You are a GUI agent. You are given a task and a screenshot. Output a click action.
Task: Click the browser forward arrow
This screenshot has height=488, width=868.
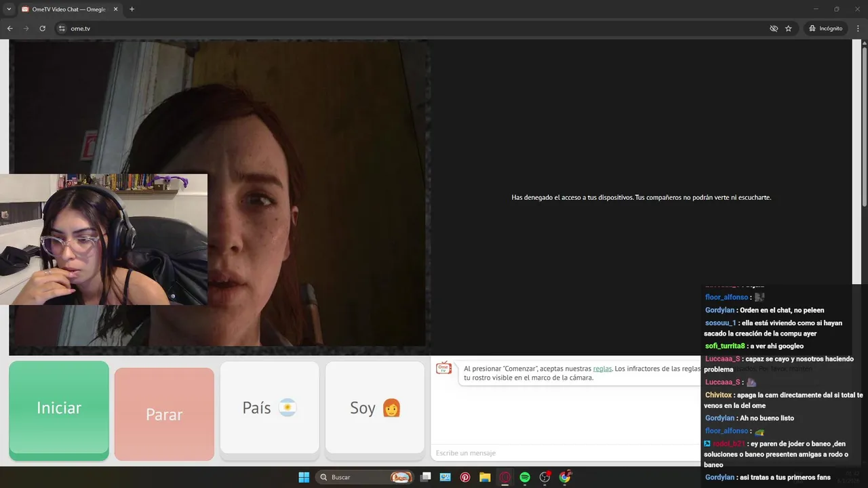tap(26, 28)
